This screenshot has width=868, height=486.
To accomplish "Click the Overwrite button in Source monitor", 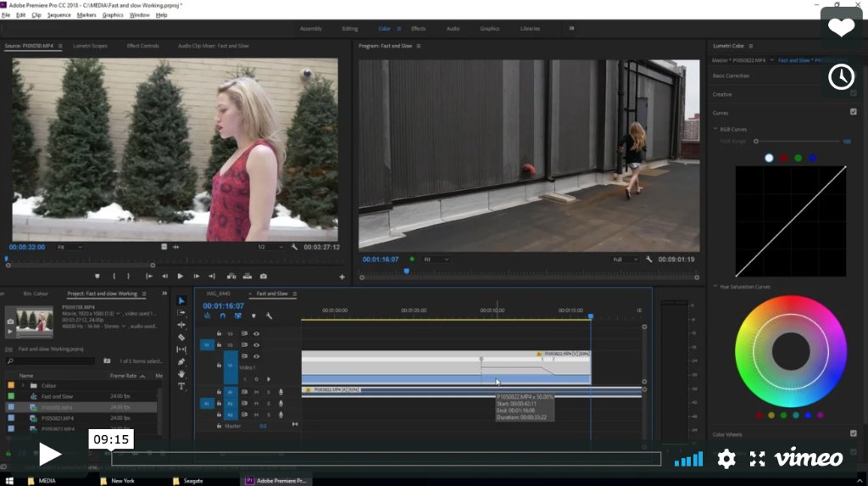I will [x=248, y=276].
